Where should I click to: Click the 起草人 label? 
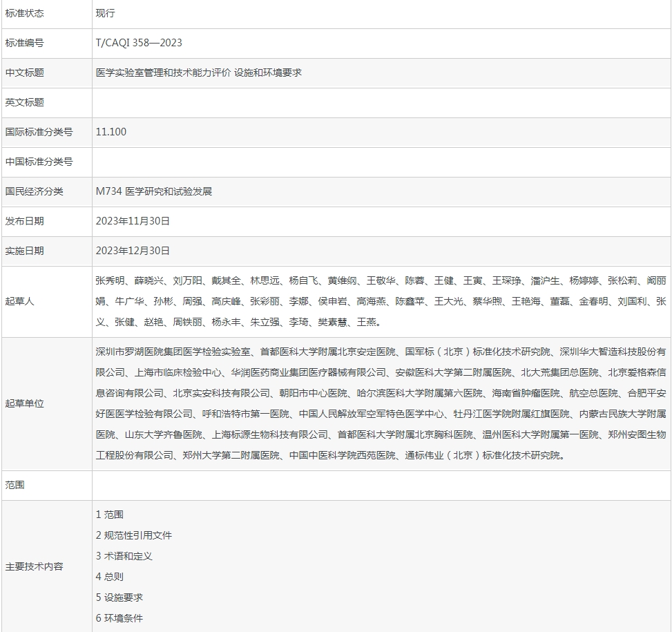coord(19,302)
